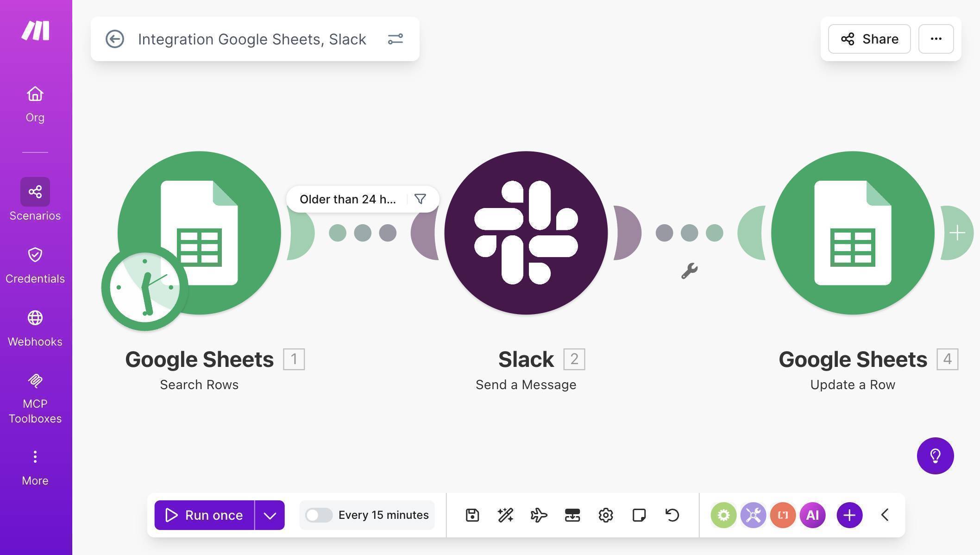
Task: Open Webhooks from the sidebar
Action: point(35,327)
